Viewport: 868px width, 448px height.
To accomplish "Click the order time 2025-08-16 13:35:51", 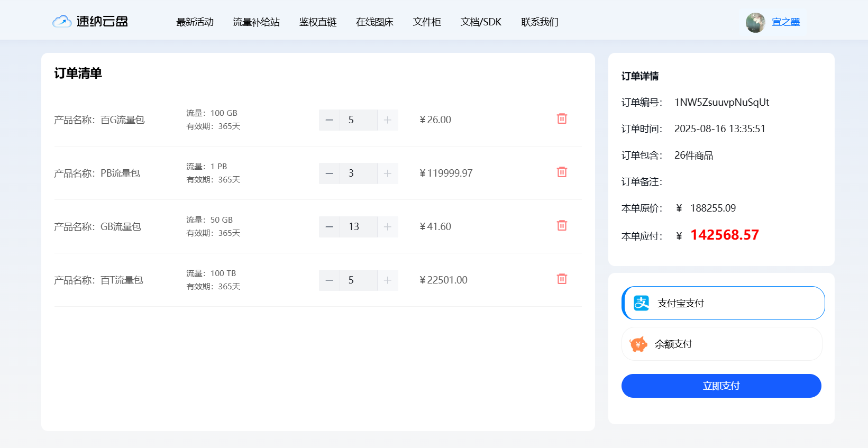I will 720,129.
